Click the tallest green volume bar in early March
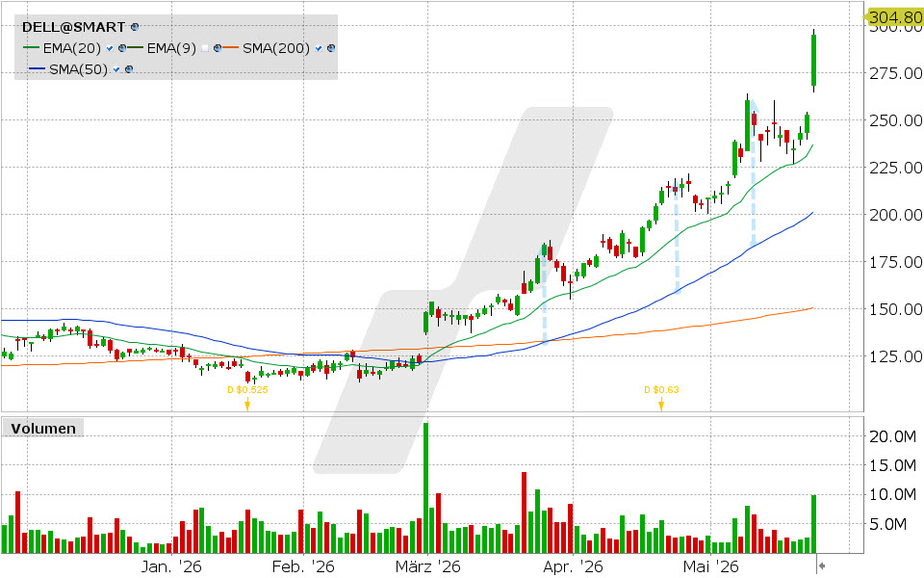 [x=425, y=487]
